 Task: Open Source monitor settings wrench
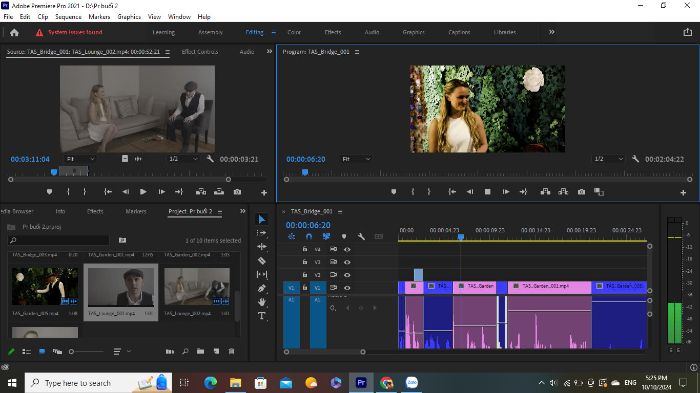coord(210,159)
